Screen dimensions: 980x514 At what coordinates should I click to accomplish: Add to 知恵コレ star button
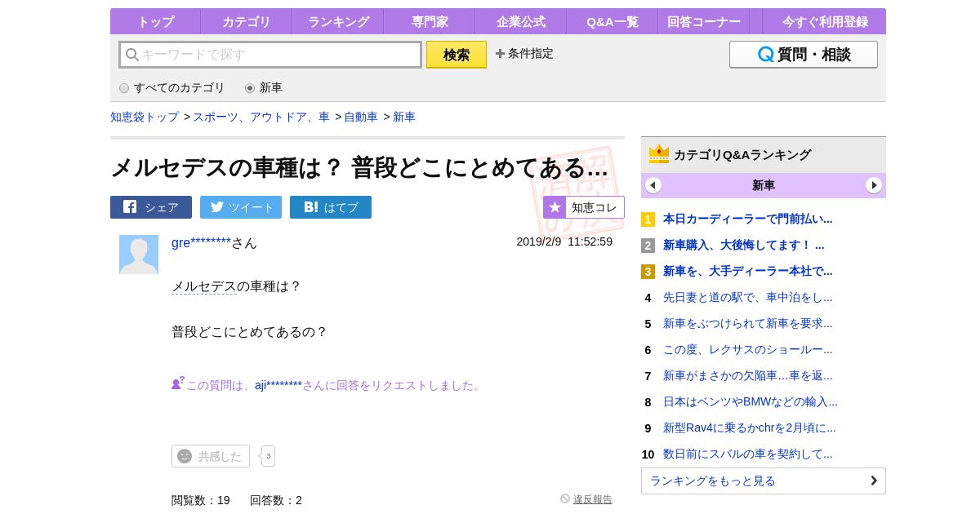tap(584, 207)
